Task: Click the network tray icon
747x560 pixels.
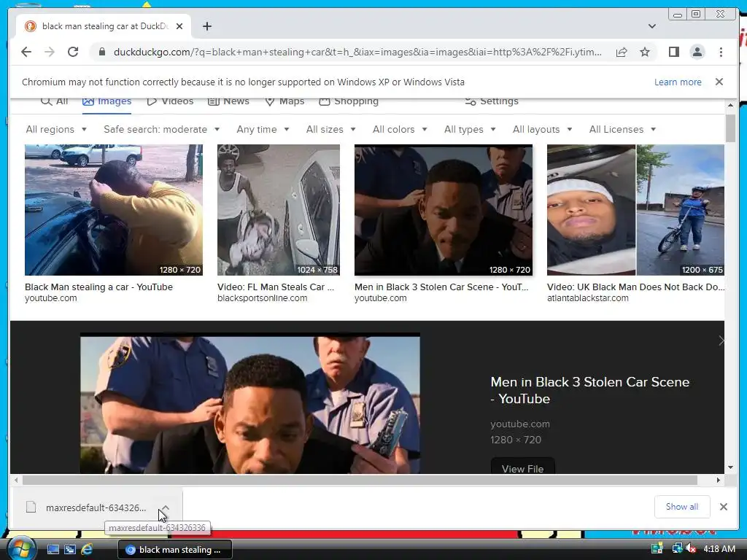Action: coord(677,549)
